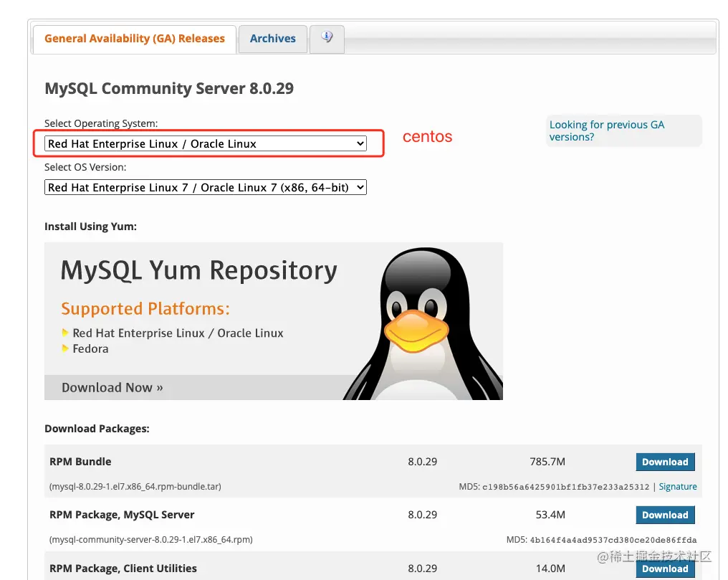This screenshot has height=580, width=728.
Task: Click the RPM Bundle filename text
Action: (x=135, y=486)
